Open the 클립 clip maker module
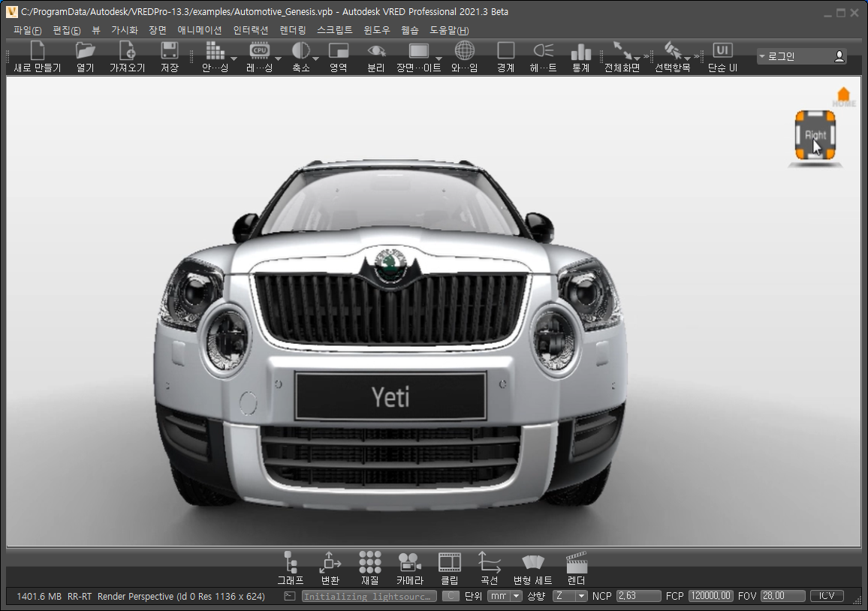 [x=450, y=567]
